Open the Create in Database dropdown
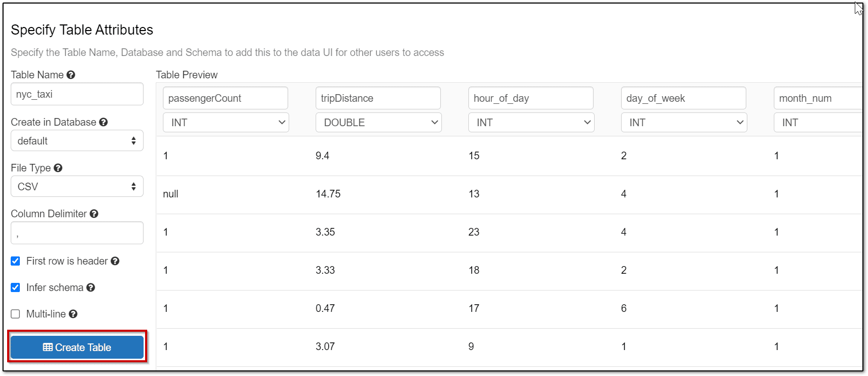Viewport: 868px width, 376px height. click(x=77, y=141)
